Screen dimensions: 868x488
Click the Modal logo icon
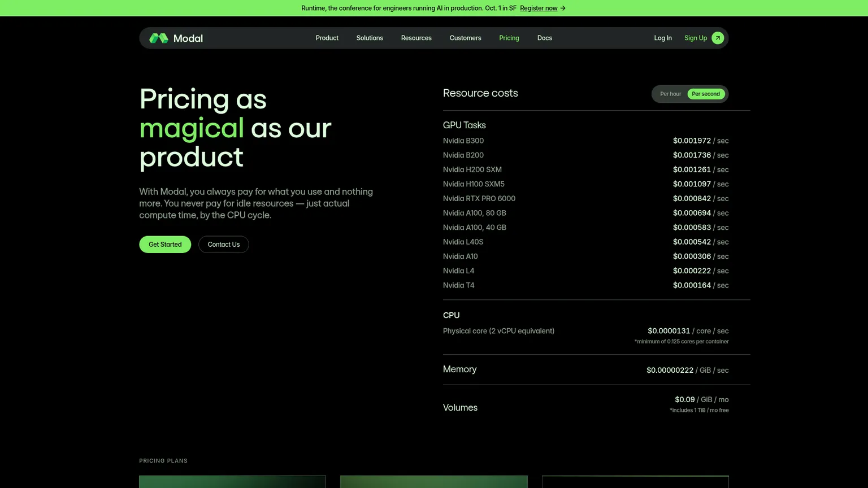click(x=159, y=38)
